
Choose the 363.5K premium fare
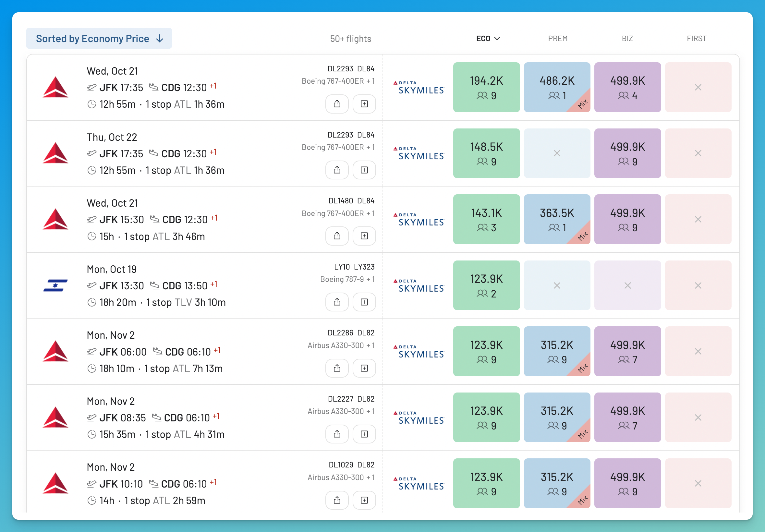point(557,219)
